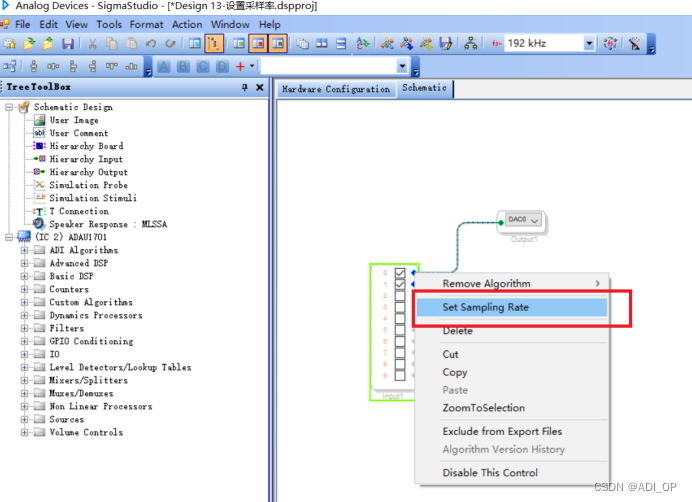Click the Copy toolbar icon
The height and width of the screenshot is (502, 692).
[x=112, y=43]
